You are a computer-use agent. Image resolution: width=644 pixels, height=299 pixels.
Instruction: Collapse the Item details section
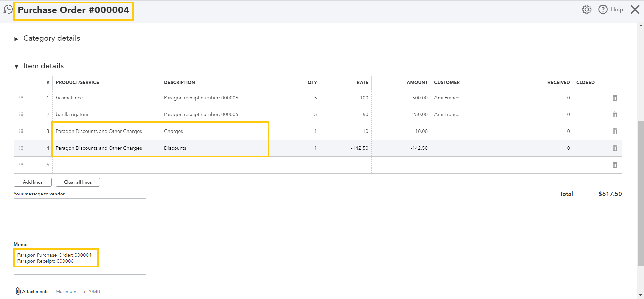pyautogui.click(x=16, y=66)
